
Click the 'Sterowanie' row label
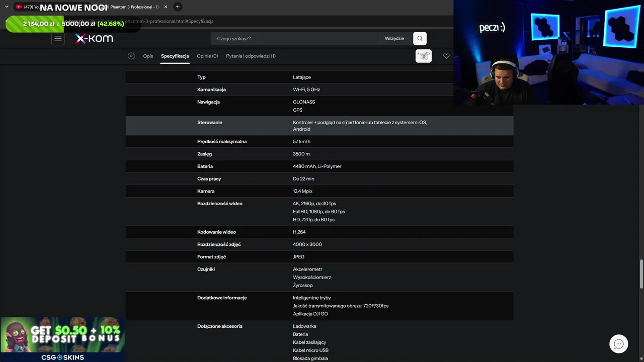tap(210, 123)
